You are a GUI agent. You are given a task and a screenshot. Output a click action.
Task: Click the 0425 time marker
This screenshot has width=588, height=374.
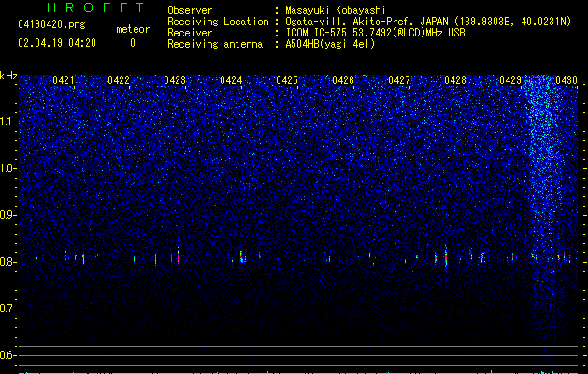287,80
